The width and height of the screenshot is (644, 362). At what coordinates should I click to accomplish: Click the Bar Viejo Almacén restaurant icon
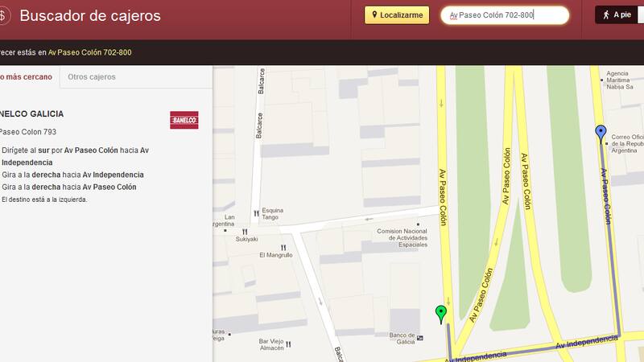[288, 344]
